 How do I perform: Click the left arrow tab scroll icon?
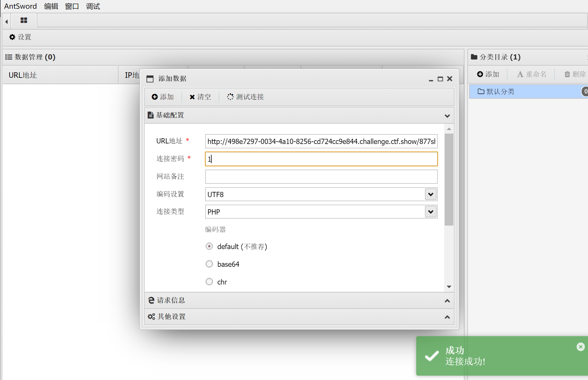coord(6,21)
